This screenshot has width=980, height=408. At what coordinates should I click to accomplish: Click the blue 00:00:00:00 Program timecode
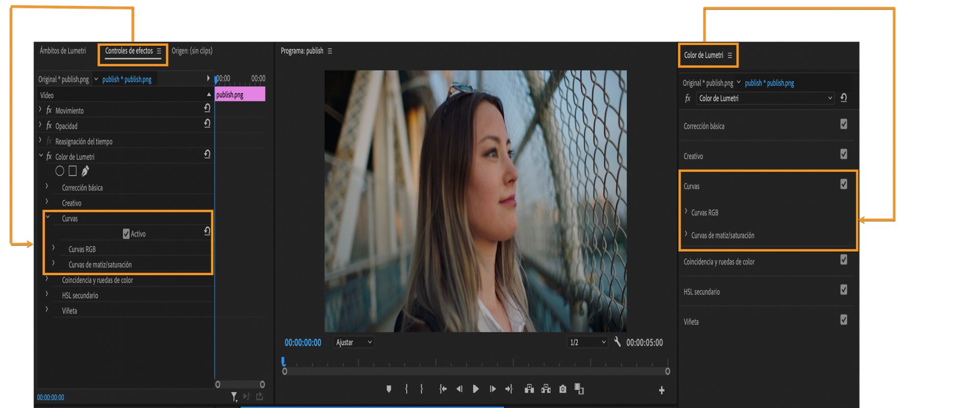coord(303,343)
